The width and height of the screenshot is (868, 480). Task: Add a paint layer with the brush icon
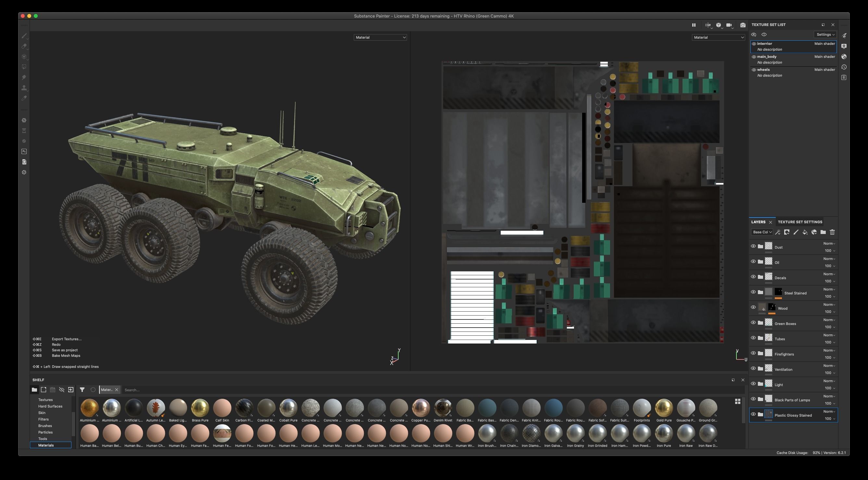coord(796,232)
